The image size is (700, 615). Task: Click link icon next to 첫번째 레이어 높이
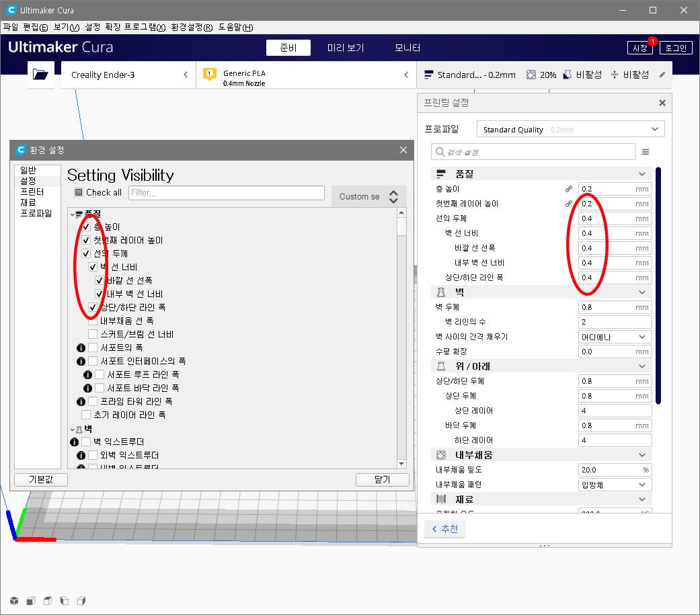click(x=568, y=204)
